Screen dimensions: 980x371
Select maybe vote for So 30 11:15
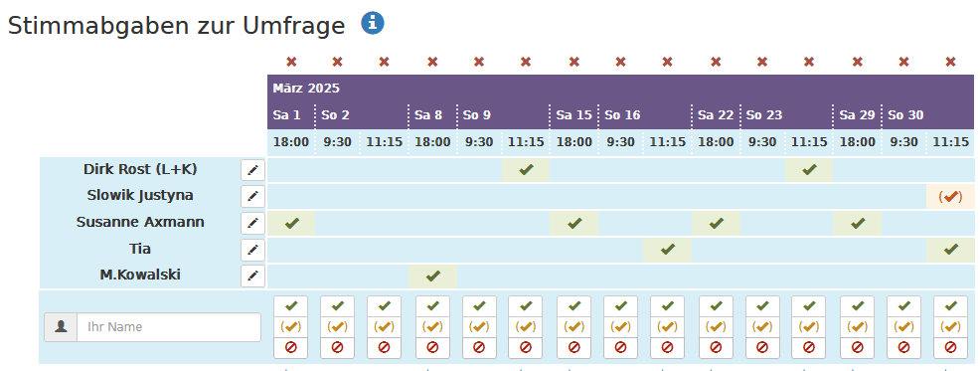tap(950, 326)
